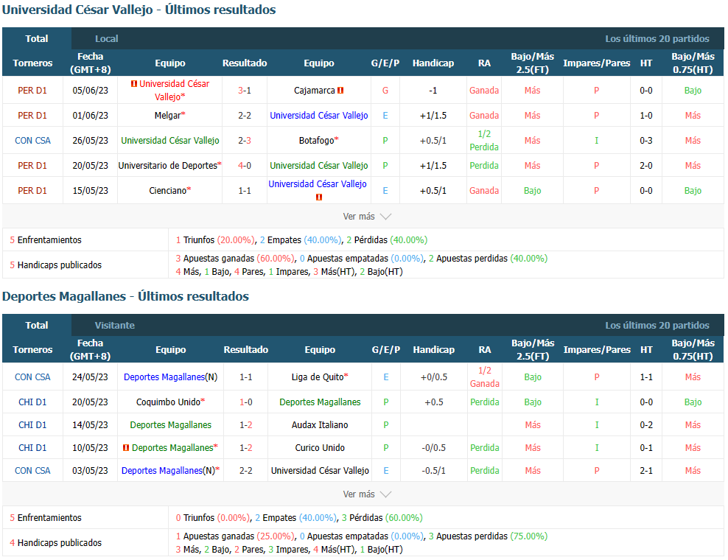Click the date 03/05/23

click(x=90, y=470)
